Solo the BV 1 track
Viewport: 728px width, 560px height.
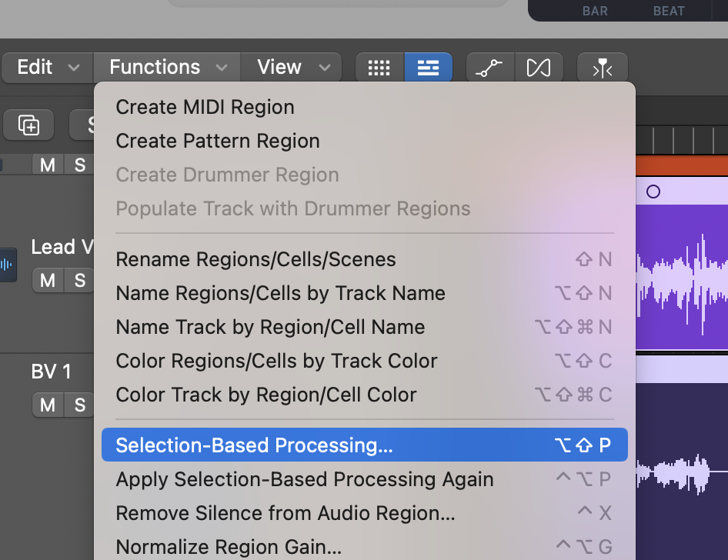[79, 405]
